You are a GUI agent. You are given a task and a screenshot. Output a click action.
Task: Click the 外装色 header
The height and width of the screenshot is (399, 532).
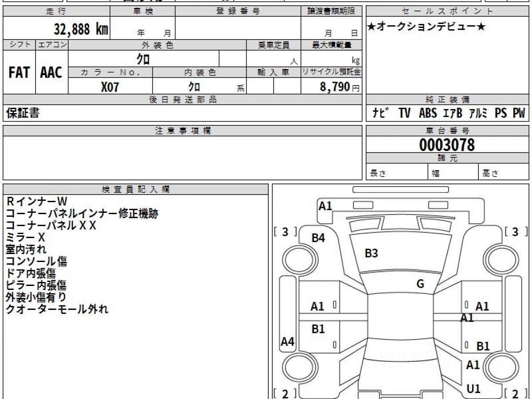157,45
